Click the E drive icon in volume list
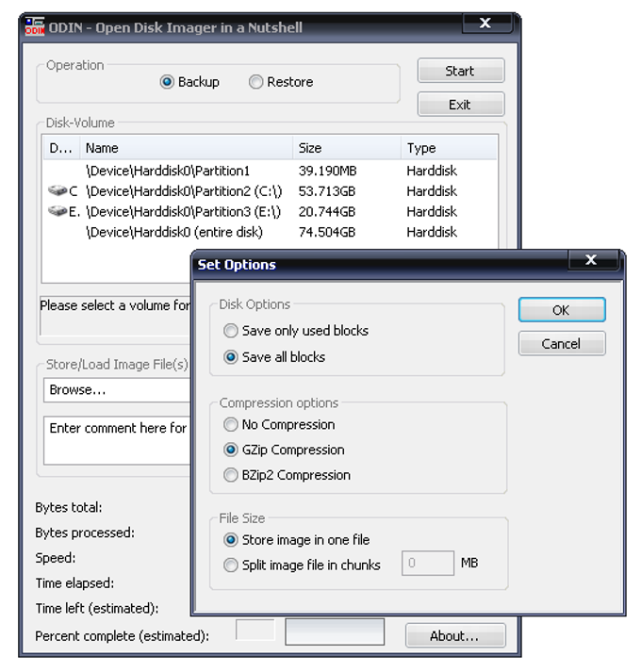The height and width of the screenshot is (672, 641). point(58,211)
